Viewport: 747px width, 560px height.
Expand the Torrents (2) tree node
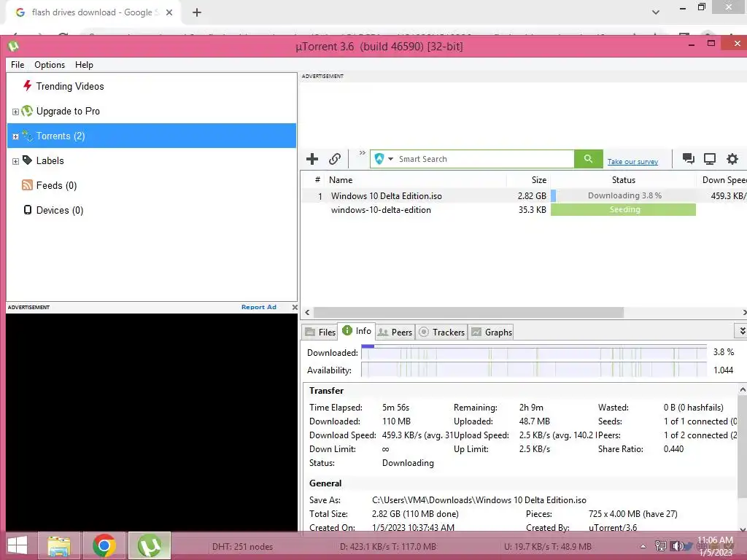(x=15, y=136)
